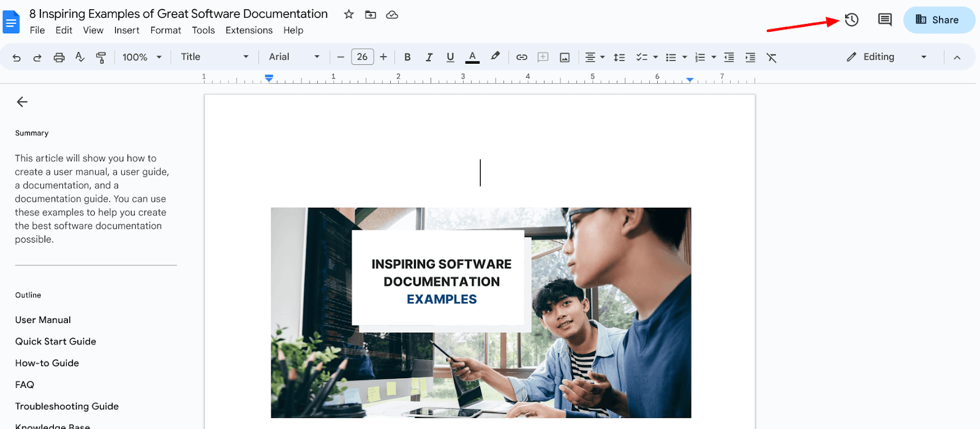The image size is (980, 429).
Task: Click the print icon
Action: 59,57
